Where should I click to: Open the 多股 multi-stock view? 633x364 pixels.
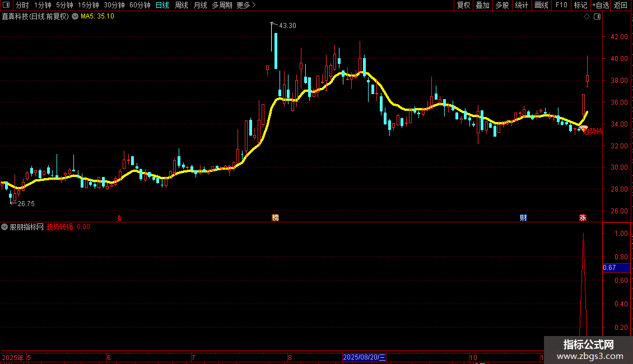[x=502, y=5]
